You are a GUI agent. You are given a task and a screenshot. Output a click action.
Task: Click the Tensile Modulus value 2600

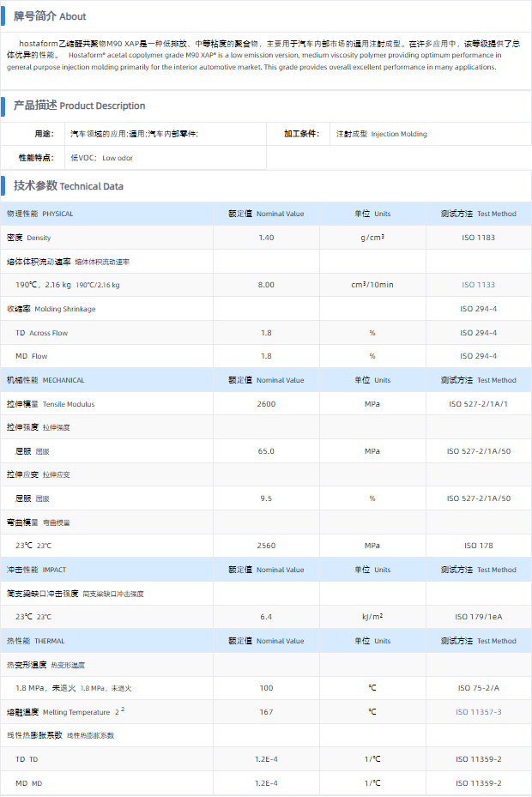pos(266,403)
